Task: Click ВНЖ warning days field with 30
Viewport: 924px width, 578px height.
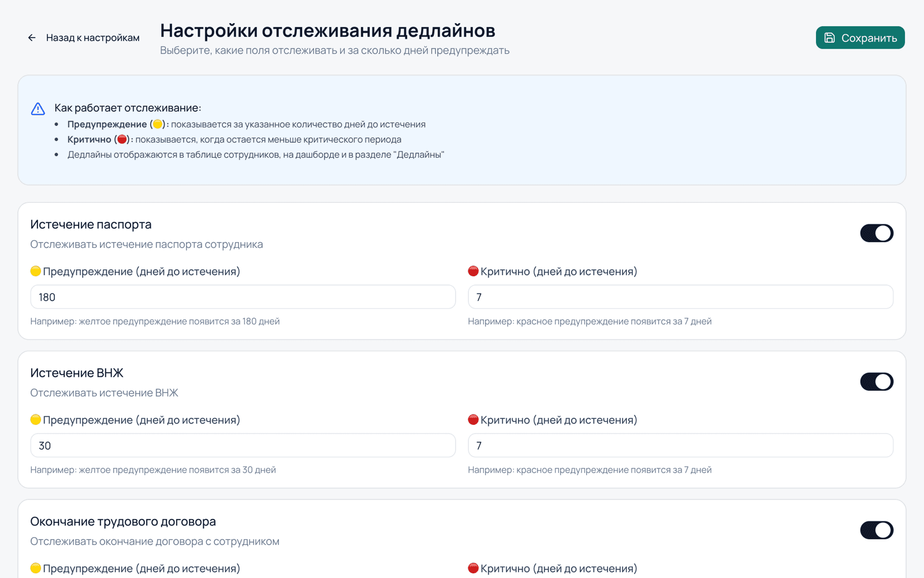Action: pyautogui.click(x=243, y=446)
